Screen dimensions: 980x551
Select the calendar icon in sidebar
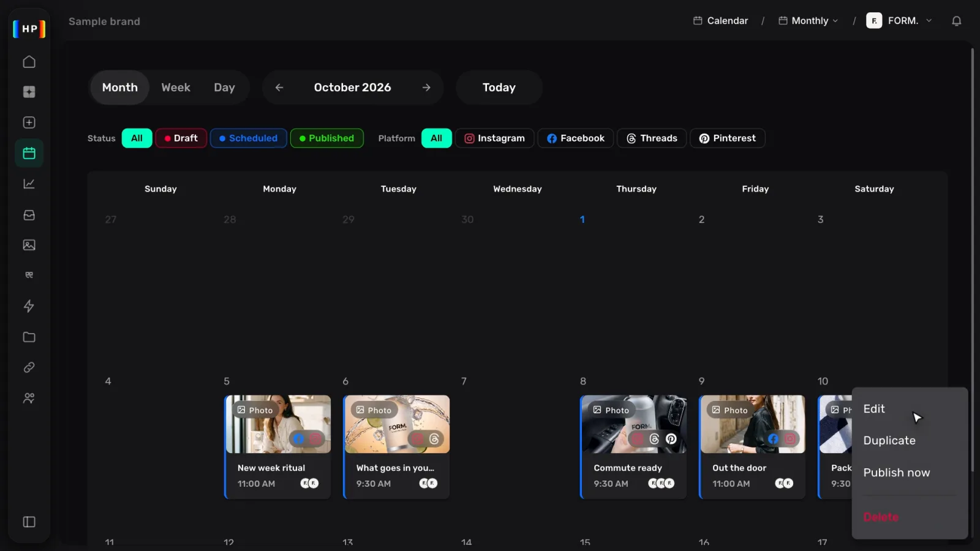[x=29, y=153]
